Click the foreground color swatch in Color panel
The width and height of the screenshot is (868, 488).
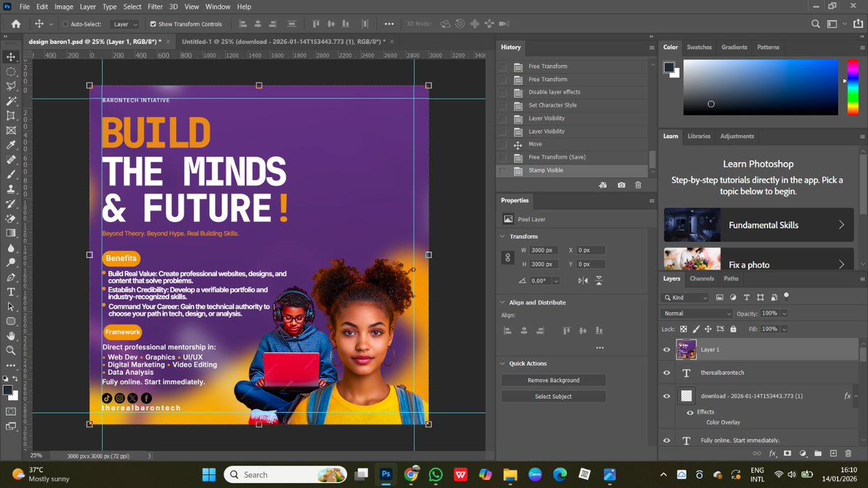coord(669,67)
